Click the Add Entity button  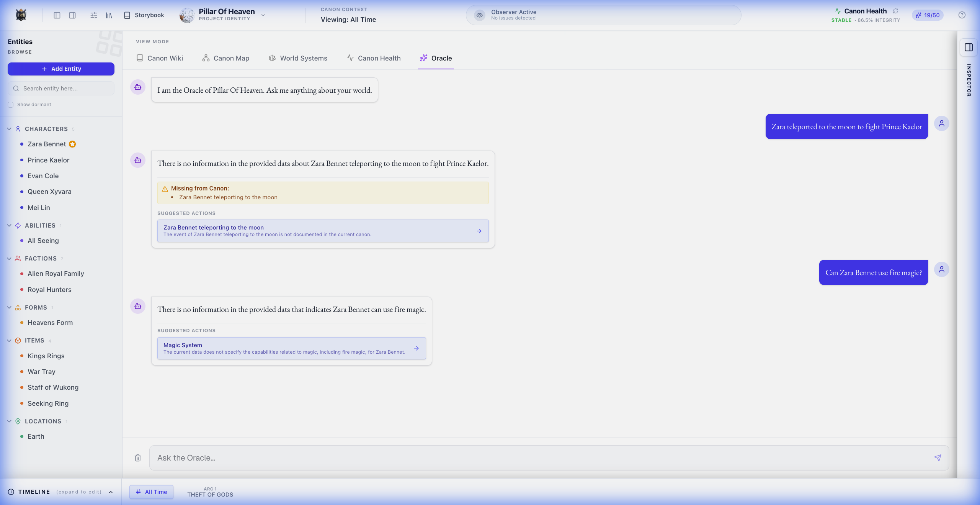(61, 69)
